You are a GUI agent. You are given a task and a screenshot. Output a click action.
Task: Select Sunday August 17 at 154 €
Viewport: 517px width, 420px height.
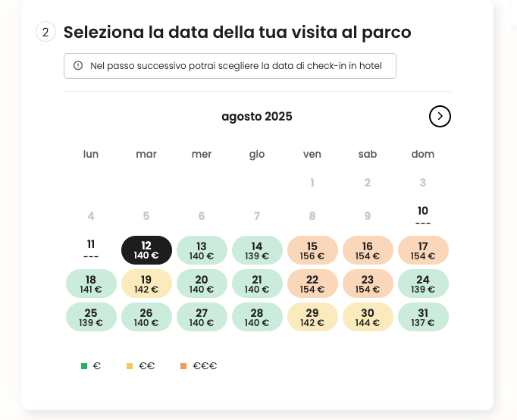(423, 250)
